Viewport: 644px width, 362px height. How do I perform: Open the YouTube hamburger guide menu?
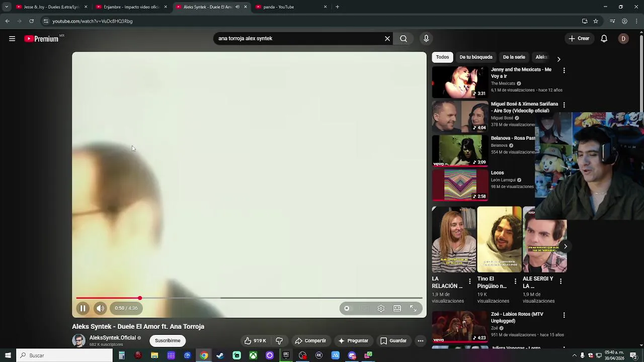(x=12, y=39)
